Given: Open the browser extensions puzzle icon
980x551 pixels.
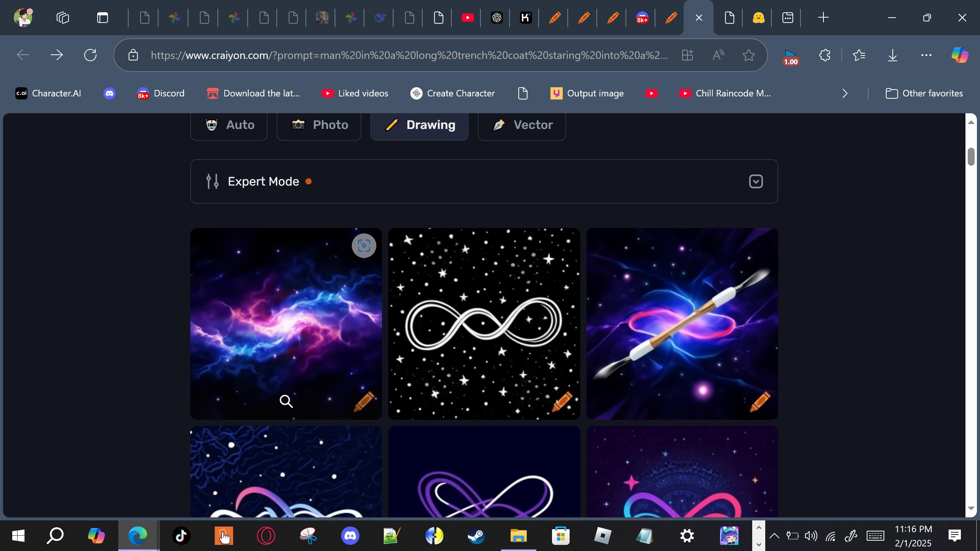Looking at the screenshot, I should 825,55.
